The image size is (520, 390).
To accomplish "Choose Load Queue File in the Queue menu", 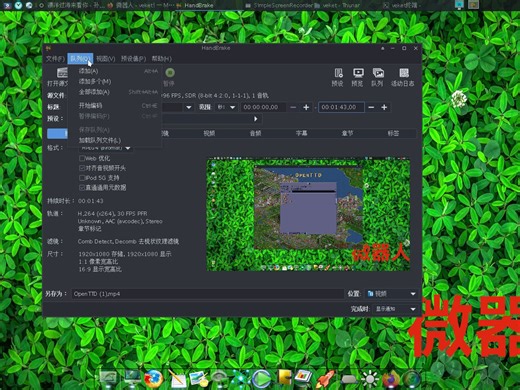I will [x=115, y=140].
